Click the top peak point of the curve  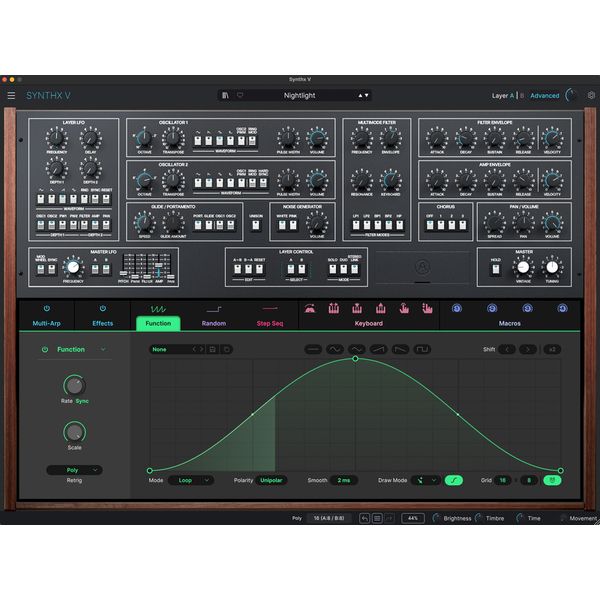point(355,359)
